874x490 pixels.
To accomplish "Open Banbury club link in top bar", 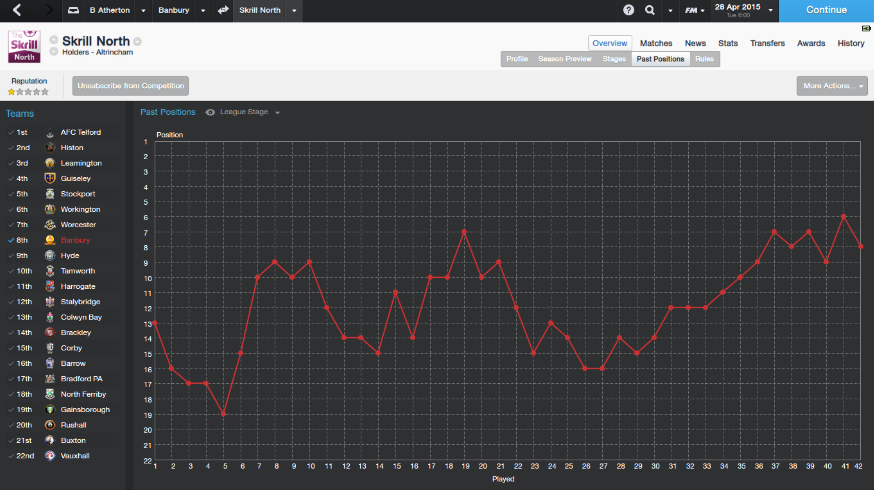I will click(x=173, y=10).
